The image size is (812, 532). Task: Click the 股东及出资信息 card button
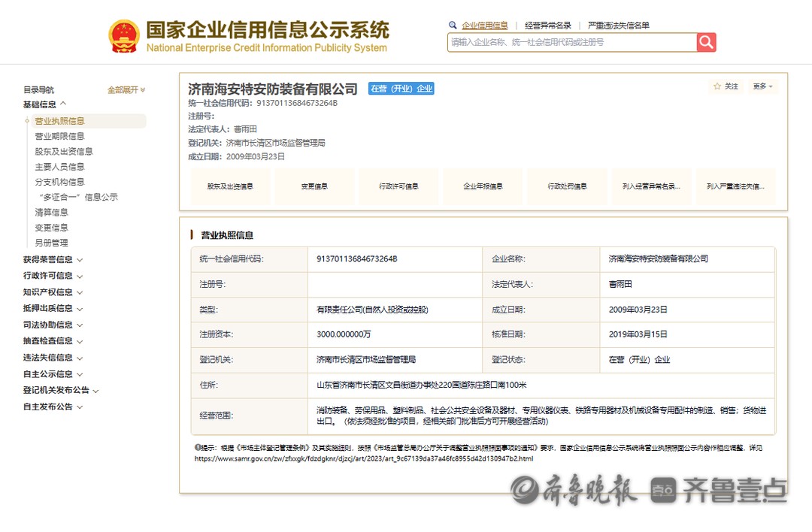tap(231, 186)
